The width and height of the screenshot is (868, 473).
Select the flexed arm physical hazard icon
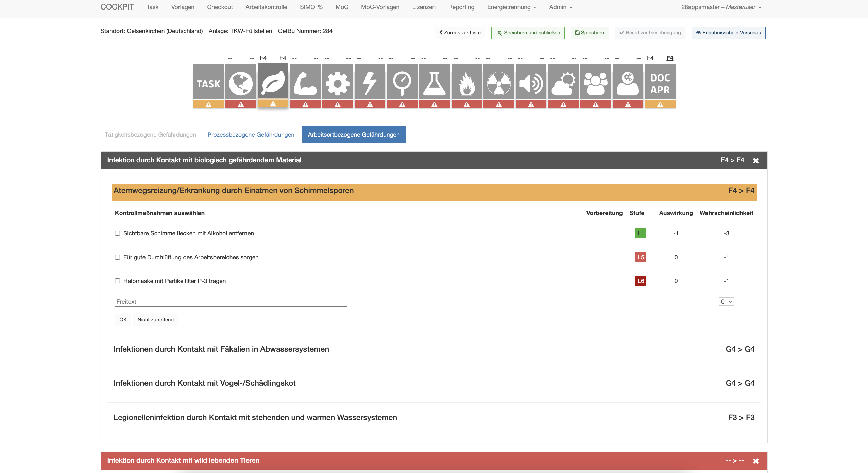tap(305, 83)
